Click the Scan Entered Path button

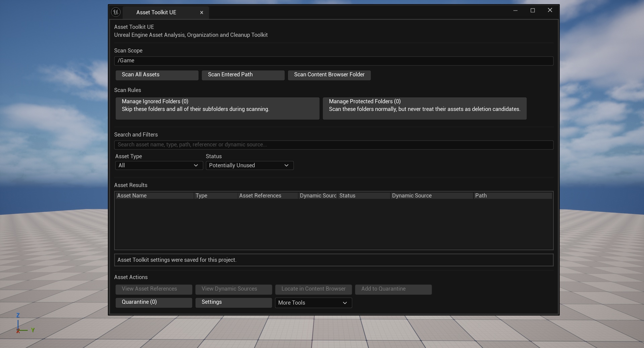tap(243, 75)
